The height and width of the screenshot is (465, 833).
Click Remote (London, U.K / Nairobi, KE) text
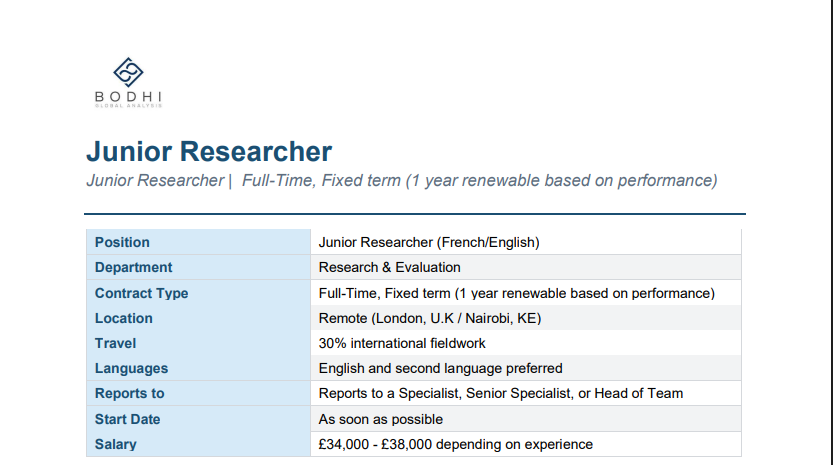[x=430, y=318]
